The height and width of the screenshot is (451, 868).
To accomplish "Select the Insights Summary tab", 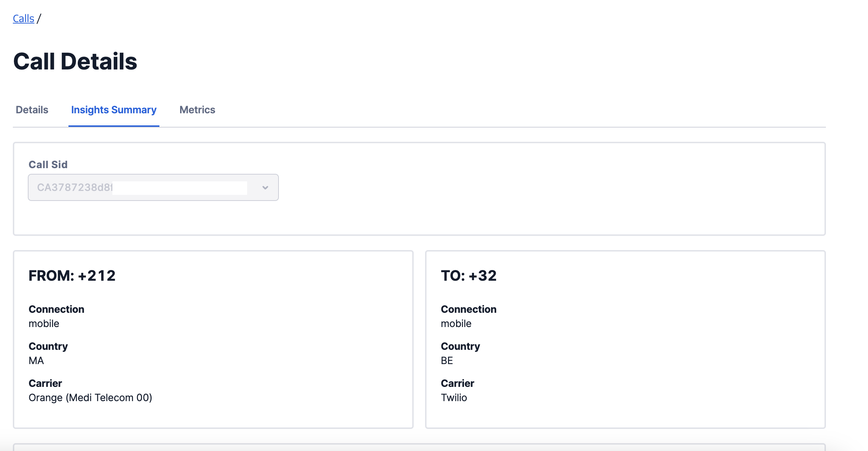I will tap(114, 110).
